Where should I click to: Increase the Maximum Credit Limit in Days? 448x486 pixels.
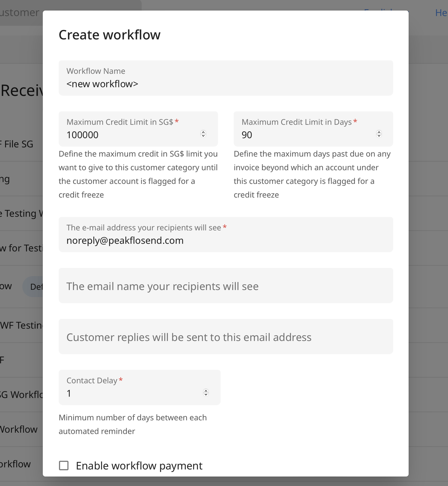(x=379, y=132)
